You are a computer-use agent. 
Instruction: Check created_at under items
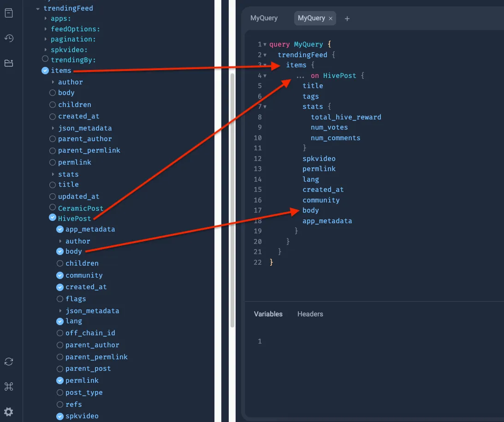click(x=53, y=116)
